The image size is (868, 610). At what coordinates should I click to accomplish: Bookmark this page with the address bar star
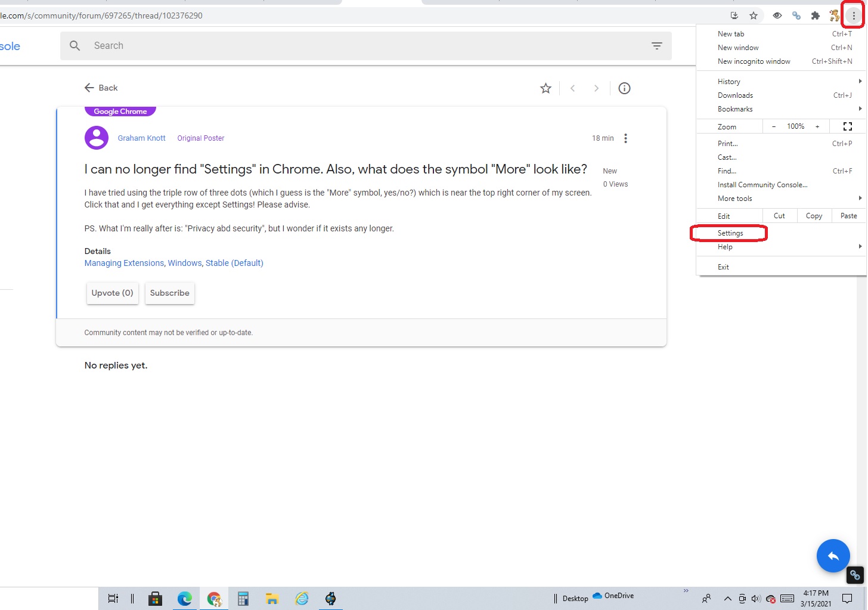pyautogui.click(x=754, y=16)
